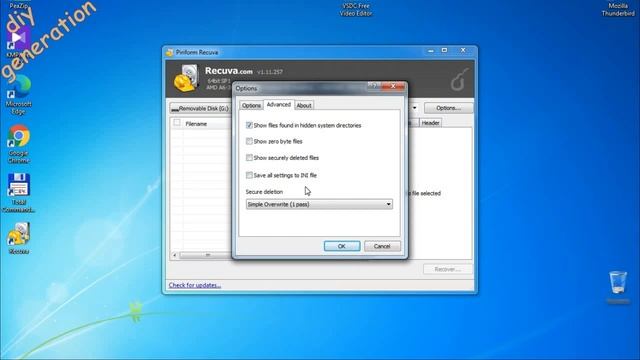
Task: Click the Recuva hard hat logo
Action: point(186,78)
